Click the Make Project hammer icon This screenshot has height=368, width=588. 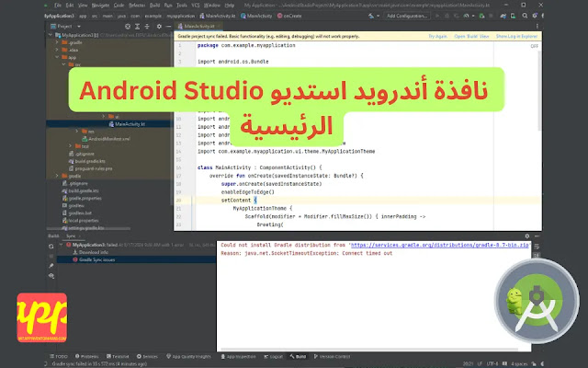[x=372, y=16]
